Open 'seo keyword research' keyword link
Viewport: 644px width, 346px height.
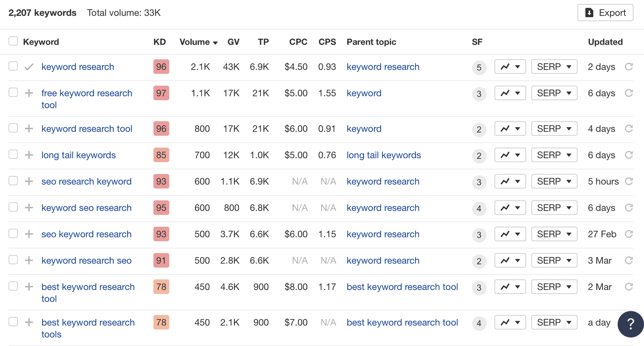coord(87,234)
